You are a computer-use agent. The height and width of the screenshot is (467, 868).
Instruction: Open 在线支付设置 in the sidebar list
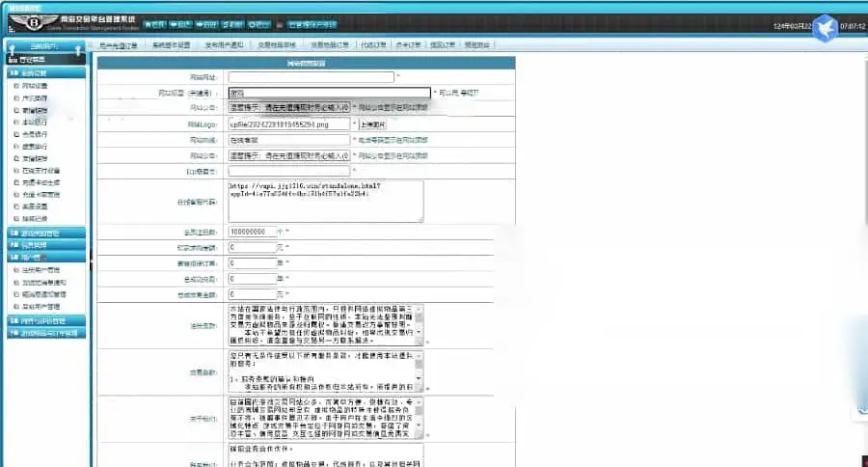pyautogui.click(x=41, y=171)
